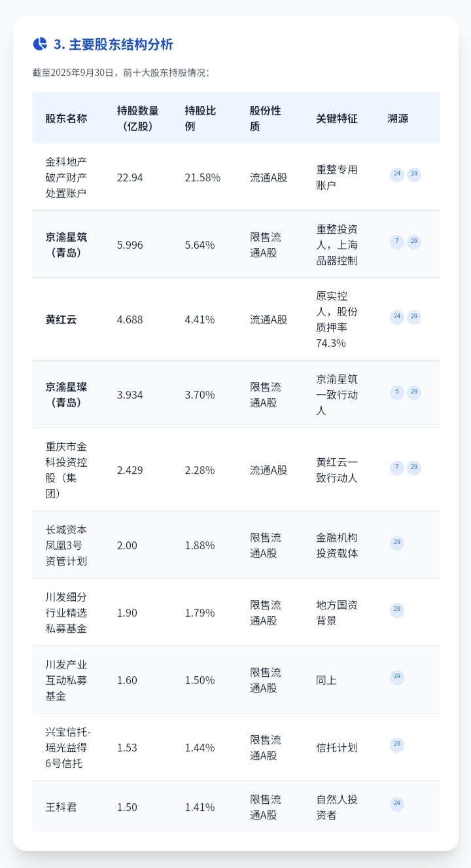Open citation 29 for 长城资本凤凰3号资管计划
471x868 pixels.
click(x=397, y=543)
